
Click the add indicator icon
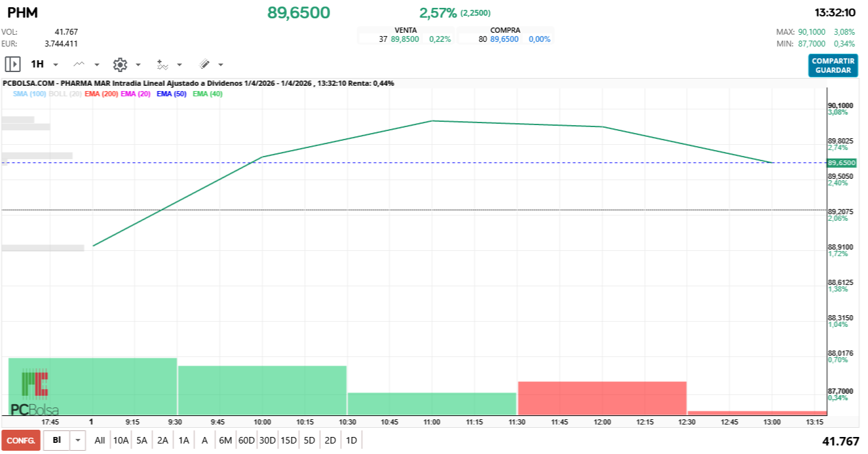162,64
